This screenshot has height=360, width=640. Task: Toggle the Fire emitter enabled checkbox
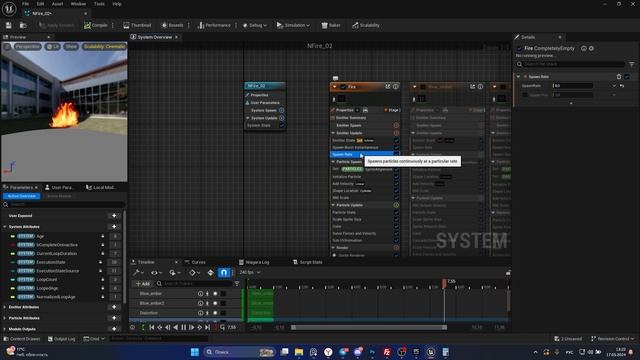click(343, 87)
